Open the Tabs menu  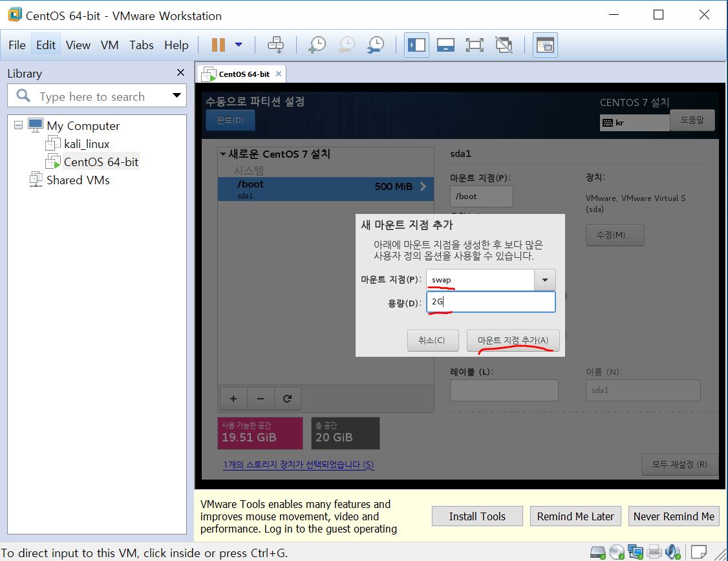click(x=142, y=45)
